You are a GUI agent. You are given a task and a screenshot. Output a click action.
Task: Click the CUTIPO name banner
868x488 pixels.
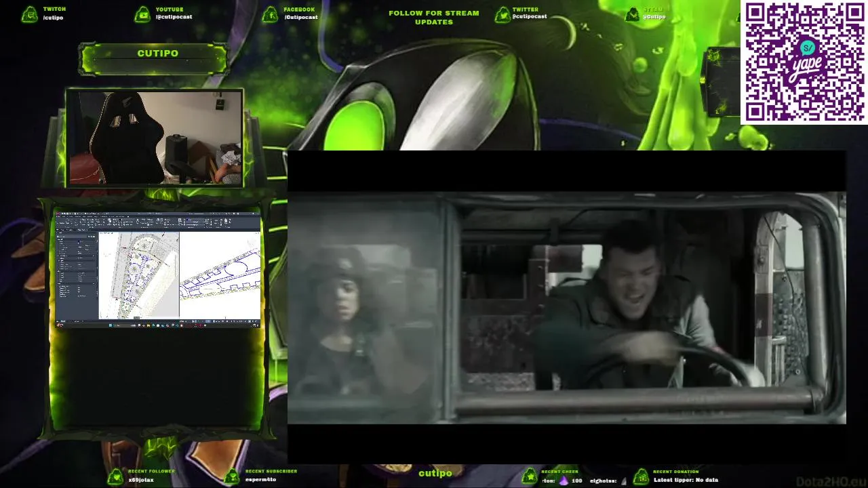pos(154,59)
